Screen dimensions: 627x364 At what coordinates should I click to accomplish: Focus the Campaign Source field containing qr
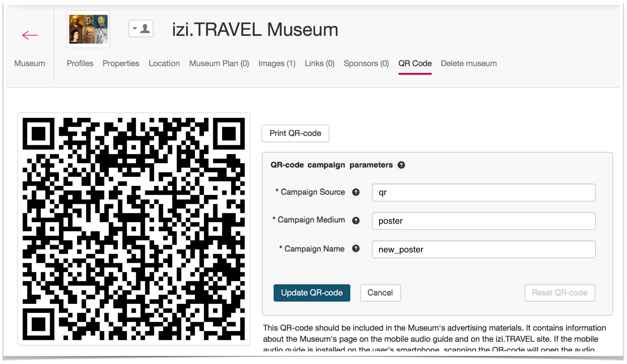(484, 193)
